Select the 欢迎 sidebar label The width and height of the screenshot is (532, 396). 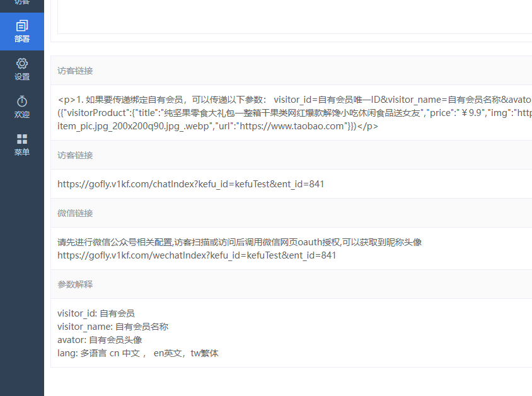tap(22, 114)
